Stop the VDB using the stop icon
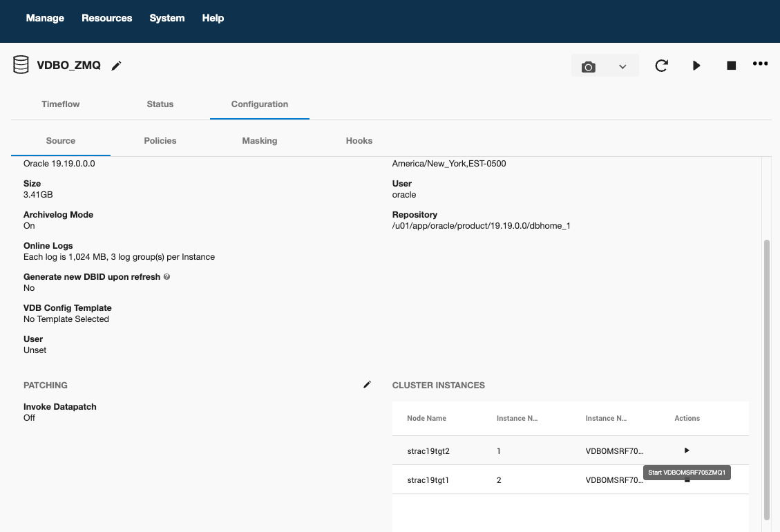Image resolution: width=780 pixels, height=532 pixels. point(731,66)
